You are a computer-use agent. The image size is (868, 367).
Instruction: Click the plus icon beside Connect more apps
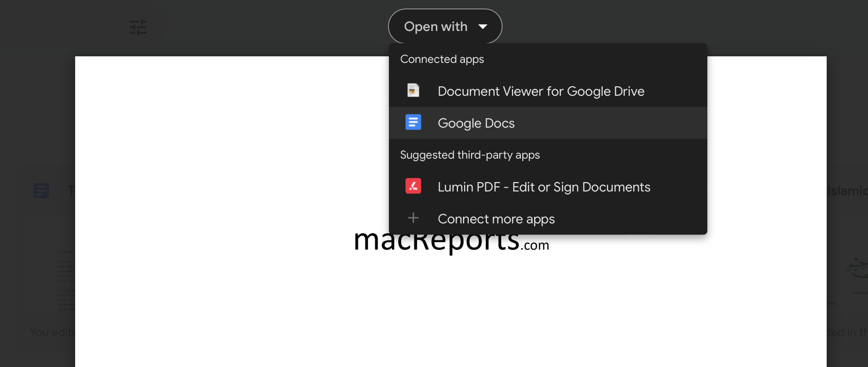point(413,218)
